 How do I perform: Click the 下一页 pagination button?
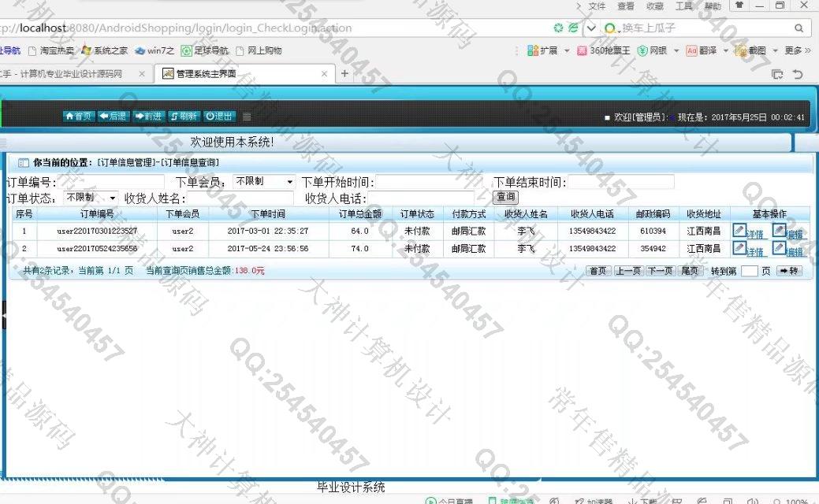coord(660,271)
